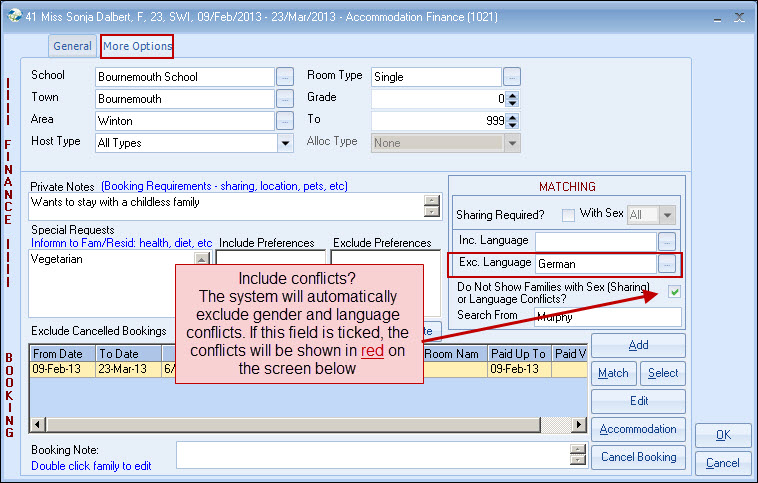Open Town lookup ellipsis button
Screen dimensions: 758x483
coord(285,99)
